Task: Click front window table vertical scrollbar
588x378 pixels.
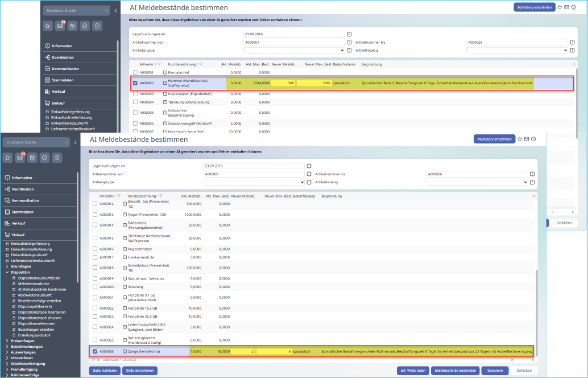Action: click(x=536, y=313)
